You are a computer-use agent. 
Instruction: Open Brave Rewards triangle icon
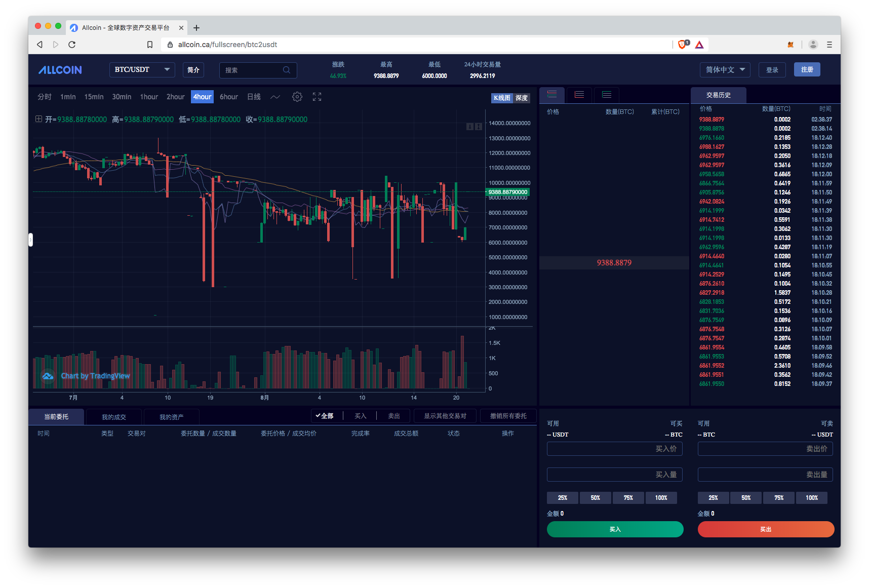(699, 45)
